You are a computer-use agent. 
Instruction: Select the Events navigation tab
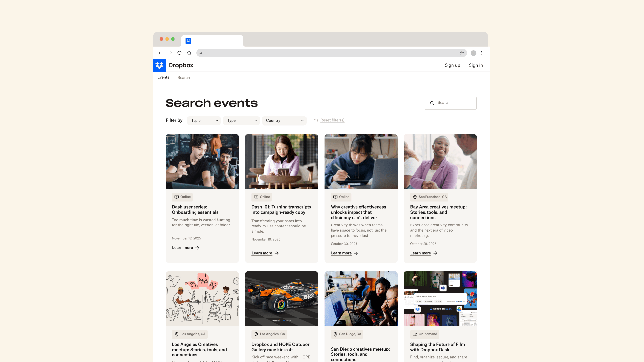(163, 77)
